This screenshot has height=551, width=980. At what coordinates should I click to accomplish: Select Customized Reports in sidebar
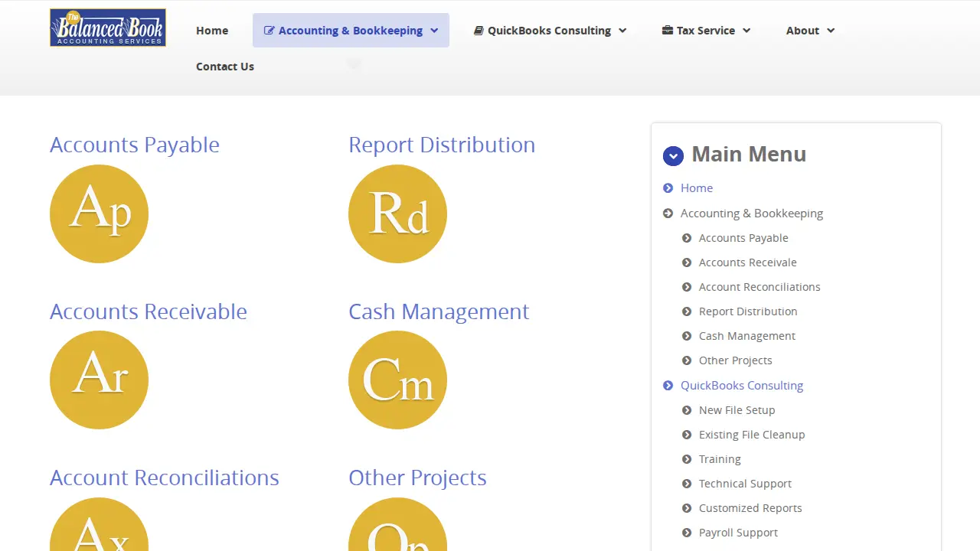750,508
